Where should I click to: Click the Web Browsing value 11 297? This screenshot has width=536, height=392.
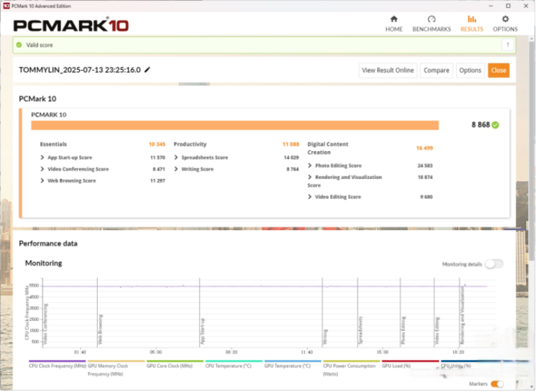(x=158, y=180)
